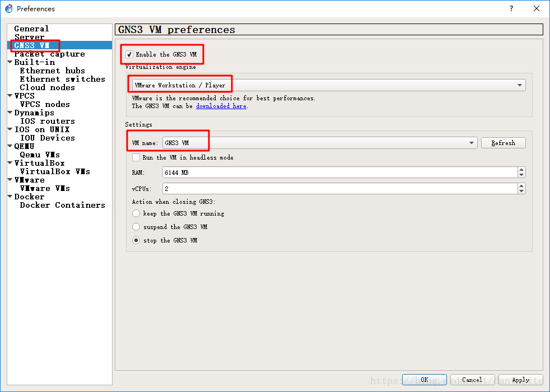Open the VM name dropdown
This screenshot has width=550, height=392.
coord(320,143)
